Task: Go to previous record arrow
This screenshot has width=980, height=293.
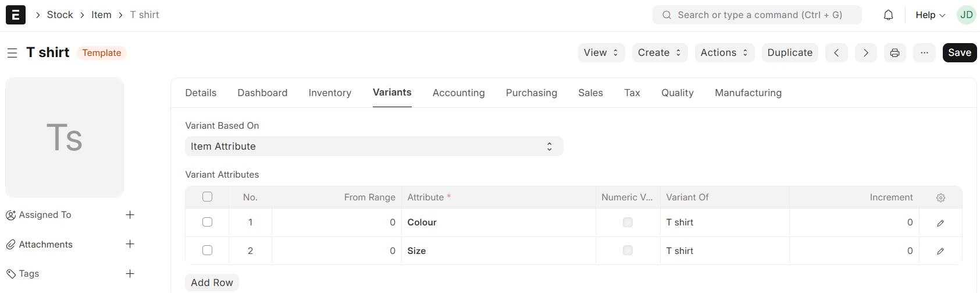Action: [836, 53]
